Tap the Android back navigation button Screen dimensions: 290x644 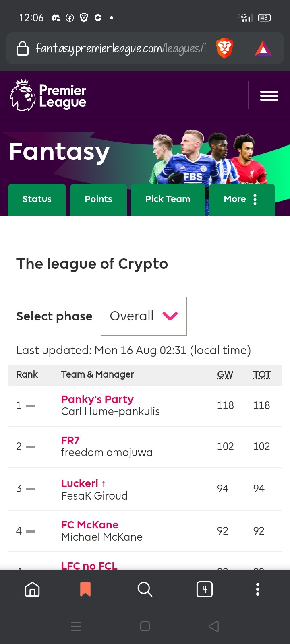[214, 626]
